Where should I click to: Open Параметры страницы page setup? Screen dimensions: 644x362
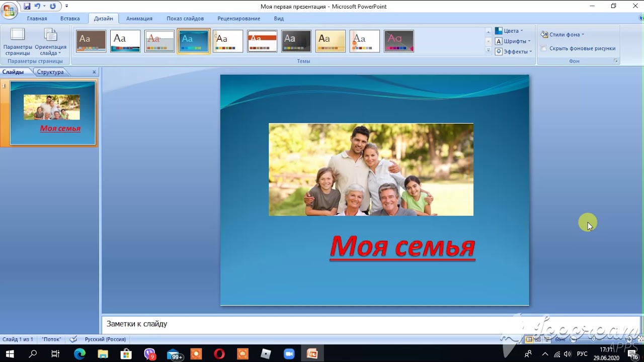[x=18, y=42]
